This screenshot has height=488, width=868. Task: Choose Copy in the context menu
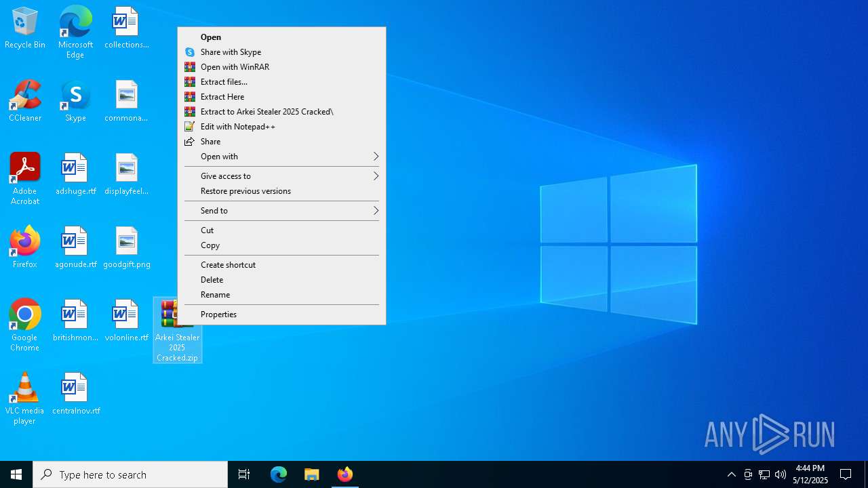point(281,245)
